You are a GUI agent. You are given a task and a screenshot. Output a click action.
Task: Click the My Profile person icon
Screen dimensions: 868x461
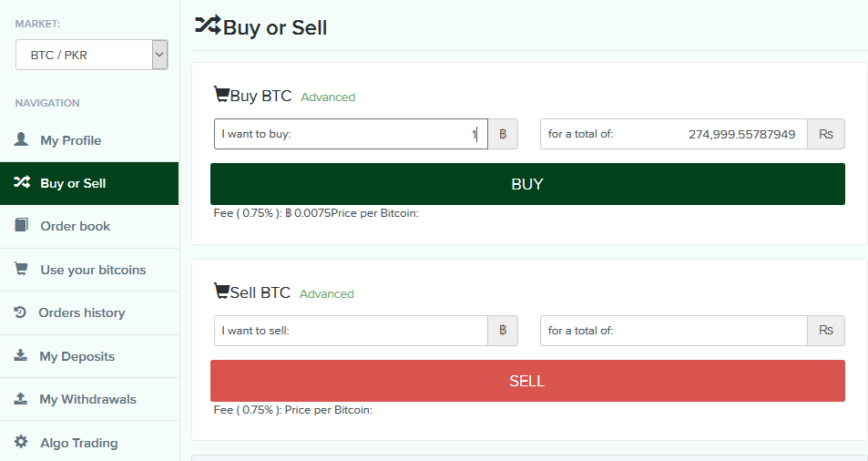(21, 138)
